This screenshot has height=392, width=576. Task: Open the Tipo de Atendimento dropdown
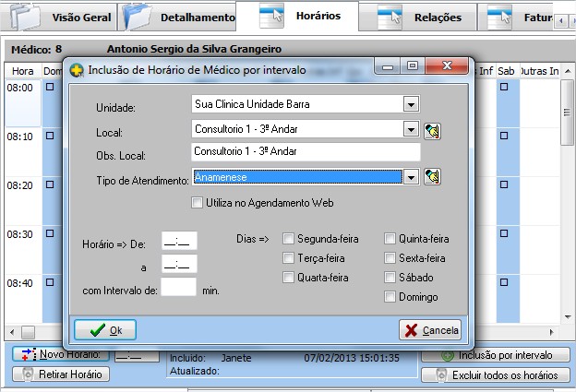click(x=411, y=177)
